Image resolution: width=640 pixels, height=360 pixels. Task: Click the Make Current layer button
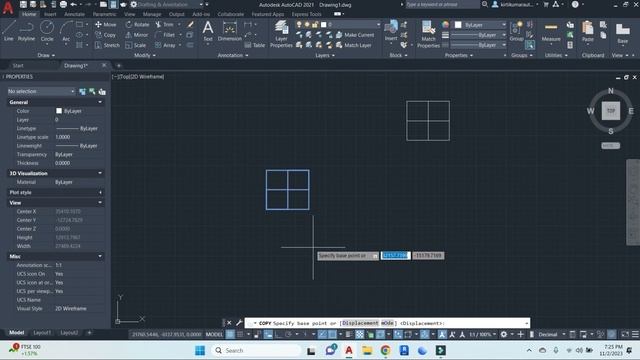[x=355, y=35]
